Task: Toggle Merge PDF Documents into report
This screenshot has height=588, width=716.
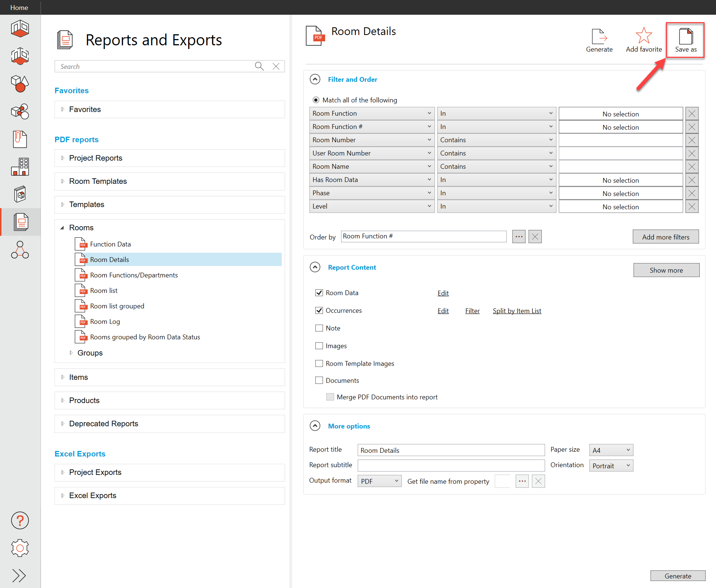Action: pyautogui.click(x=330, y=397)
